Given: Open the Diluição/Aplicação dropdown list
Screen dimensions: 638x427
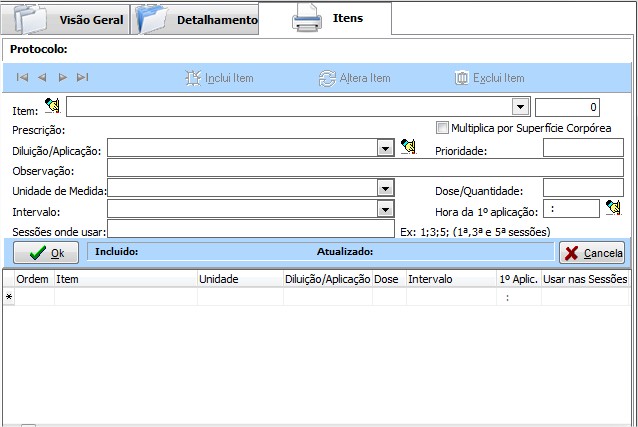Looking at the screenshot, I should pyautogui.click(x=385, y=148).
